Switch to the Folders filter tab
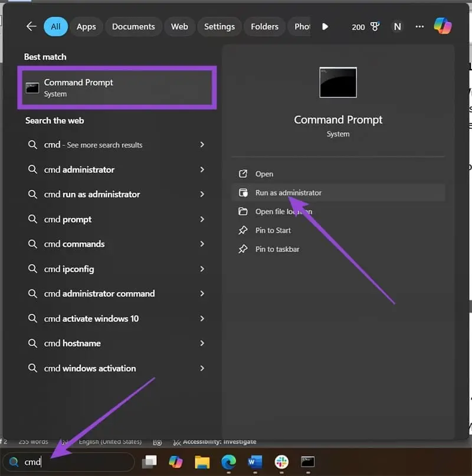Image resolution: width=472 pixels, height=476 pixels. pos(264,27)
